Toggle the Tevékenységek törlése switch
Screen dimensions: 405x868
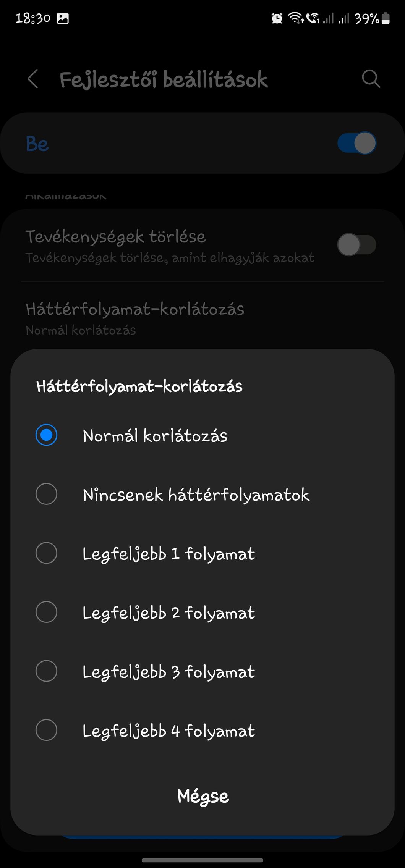coord(356,245)
